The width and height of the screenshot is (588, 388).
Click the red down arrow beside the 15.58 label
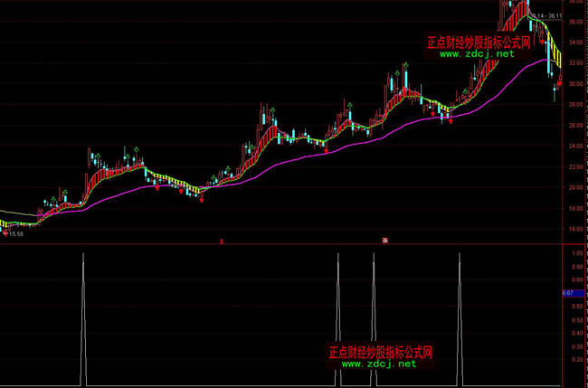pyautogui.click(x=6, y=233)
